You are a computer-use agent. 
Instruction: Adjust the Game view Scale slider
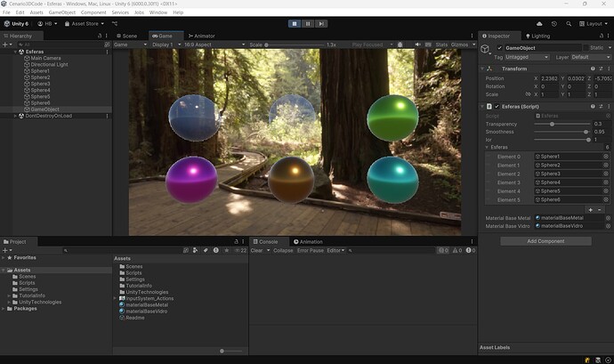coord(295,44)
